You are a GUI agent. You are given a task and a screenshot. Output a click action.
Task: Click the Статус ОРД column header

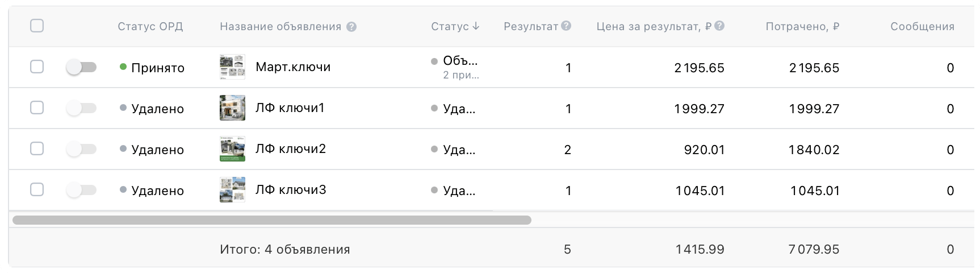pyautogui.click(x=150, y=27)
